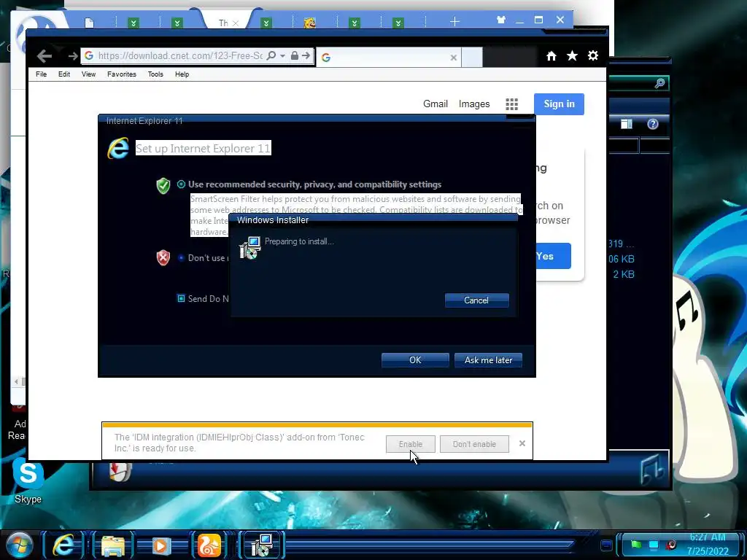This screenshot has width=747, height=560.
Task: Click Ask me later button
Action: pyautogui.click(x=488, y=360)
